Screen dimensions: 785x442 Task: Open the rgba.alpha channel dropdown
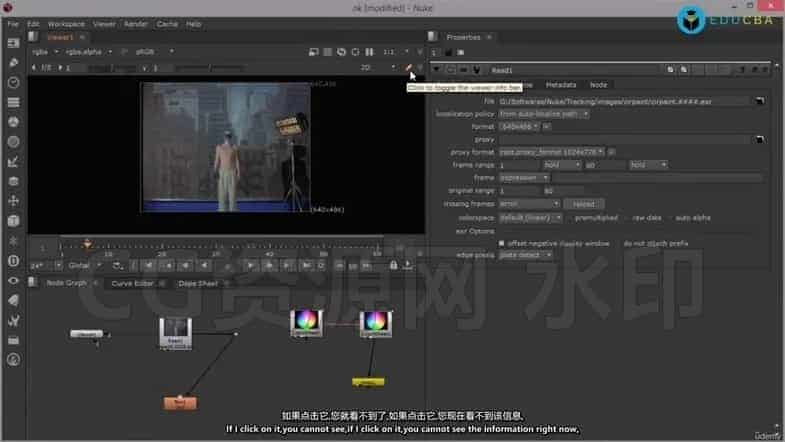[89, 52]
